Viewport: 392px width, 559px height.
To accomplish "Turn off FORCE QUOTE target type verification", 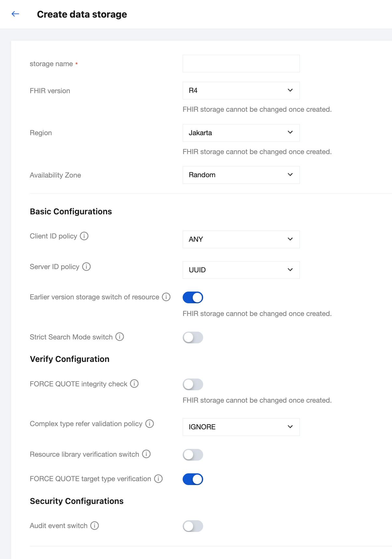I will click(193, 479).
